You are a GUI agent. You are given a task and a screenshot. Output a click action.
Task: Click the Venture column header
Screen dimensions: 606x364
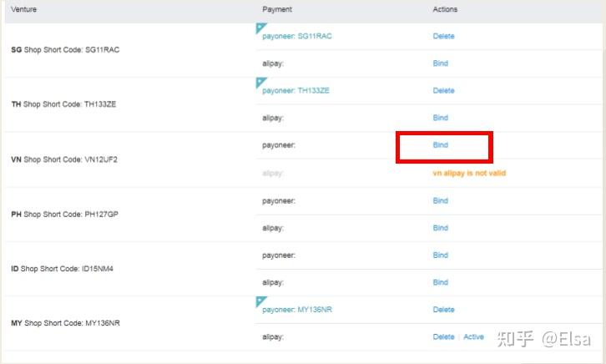24,9
